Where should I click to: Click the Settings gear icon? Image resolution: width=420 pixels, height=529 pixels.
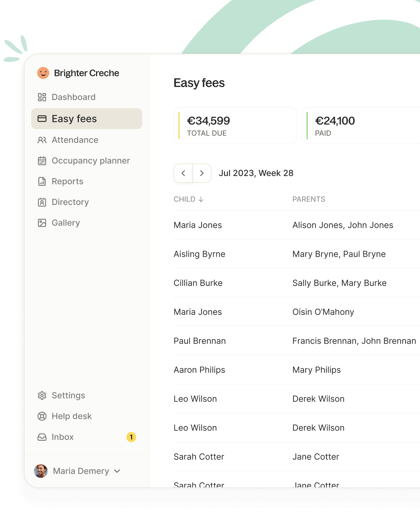click(x=42, y=395)
